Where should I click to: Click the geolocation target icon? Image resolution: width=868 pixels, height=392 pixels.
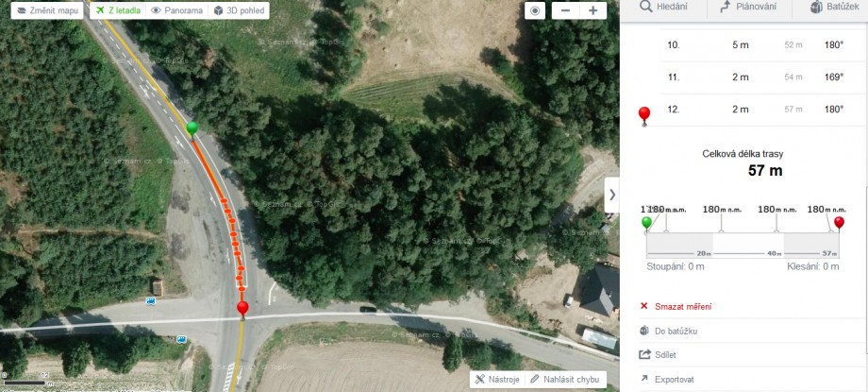535,10
